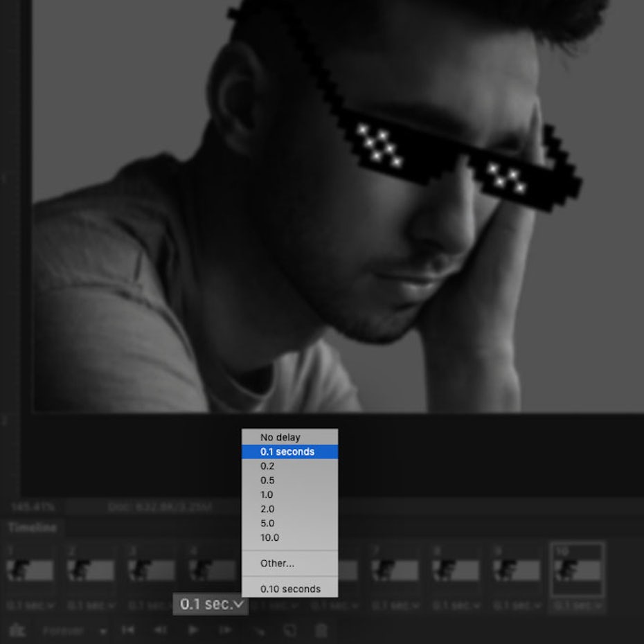The image size is (644, 644).
Task: Choose the 2.0 delay option
Action: coord(267,510)
